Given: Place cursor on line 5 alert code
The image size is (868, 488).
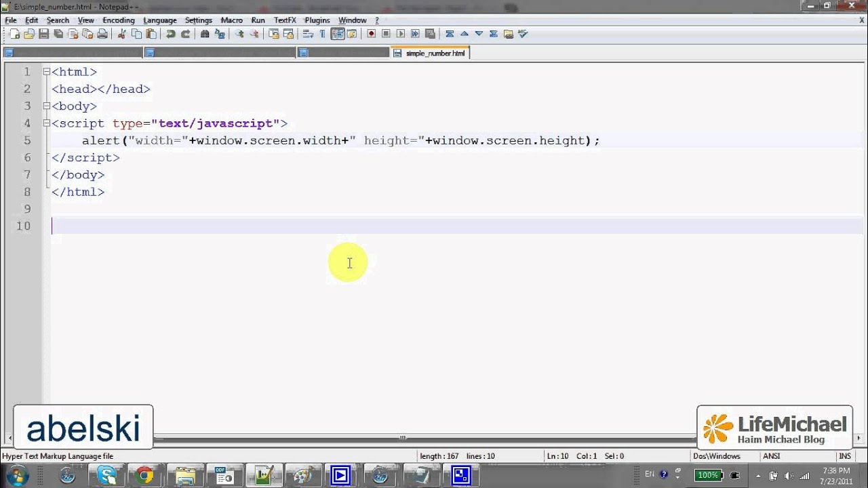Looking at the screenshot, I should (x=341, y=140).
